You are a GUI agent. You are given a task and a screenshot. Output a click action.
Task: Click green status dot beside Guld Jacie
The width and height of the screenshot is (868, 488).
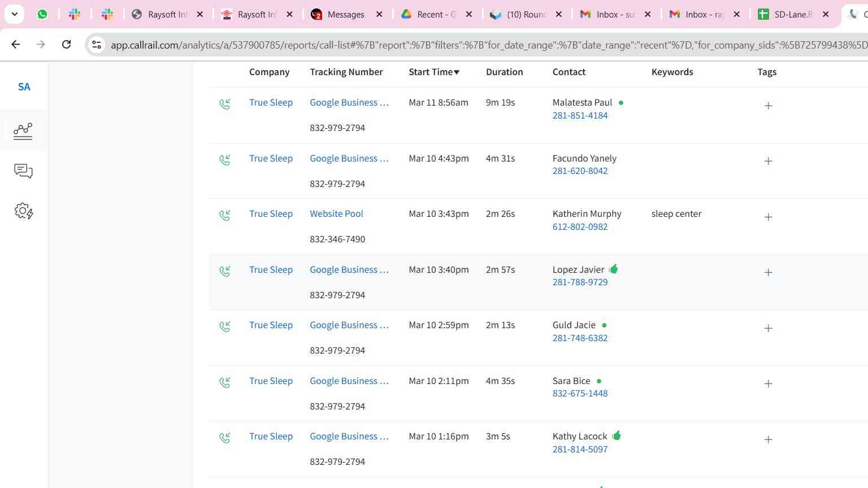(x=604, y=325)
